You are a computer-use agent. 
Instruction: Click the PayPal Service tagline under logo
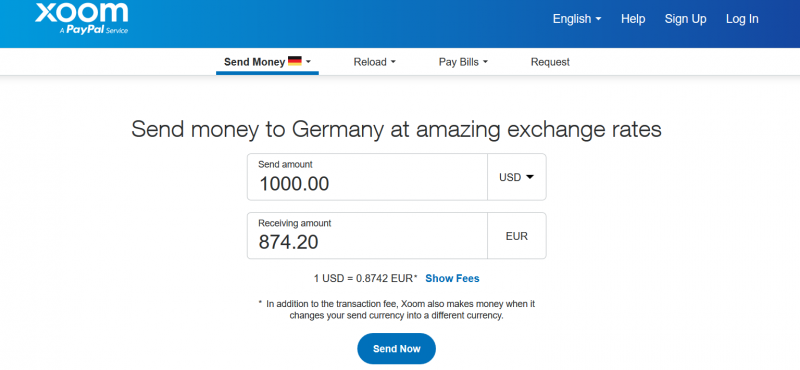click(94, 30)
